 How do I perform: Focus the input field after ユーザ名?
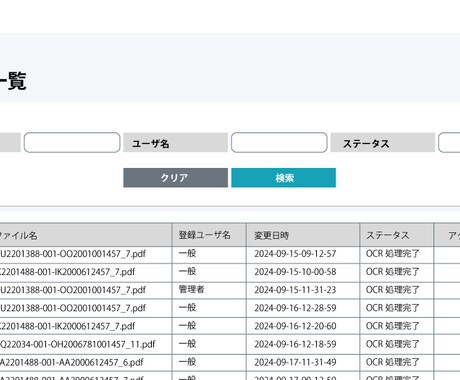(279, 143)
